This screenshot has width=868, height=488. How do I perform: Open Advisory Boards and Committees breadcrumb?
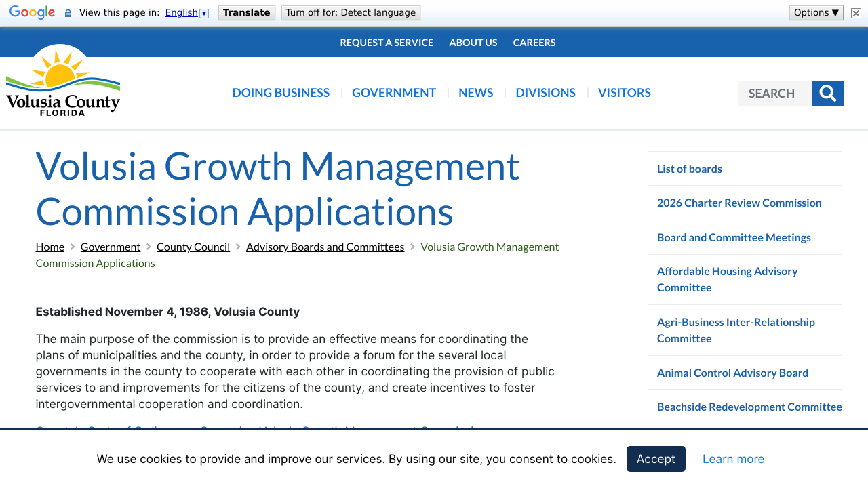point(325,247)
